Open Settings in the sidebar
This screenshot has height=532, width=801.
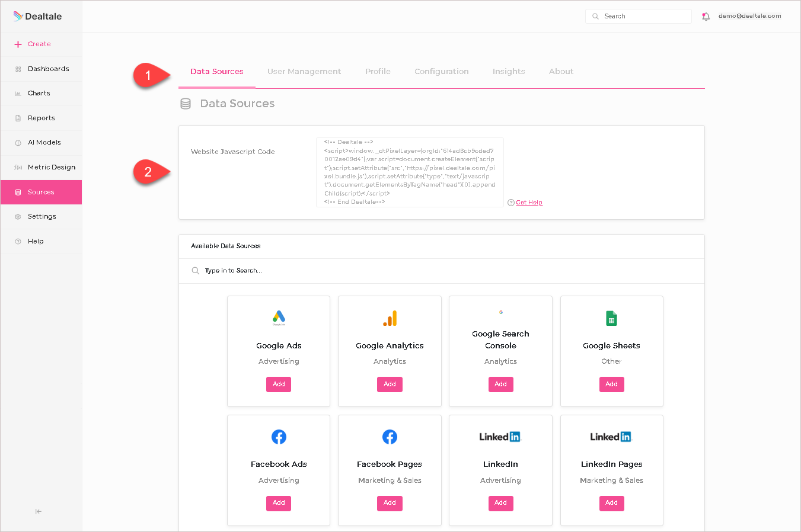click(x=42, y=216)
